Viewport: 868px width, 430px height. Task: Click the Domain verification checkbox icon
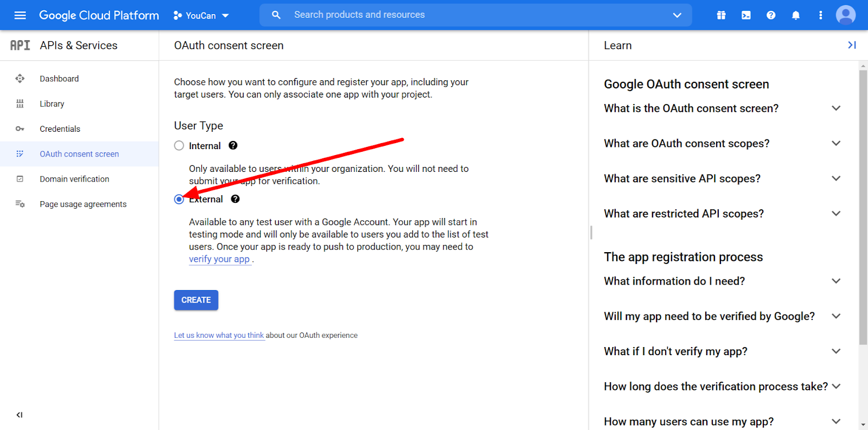coord(20,179)
